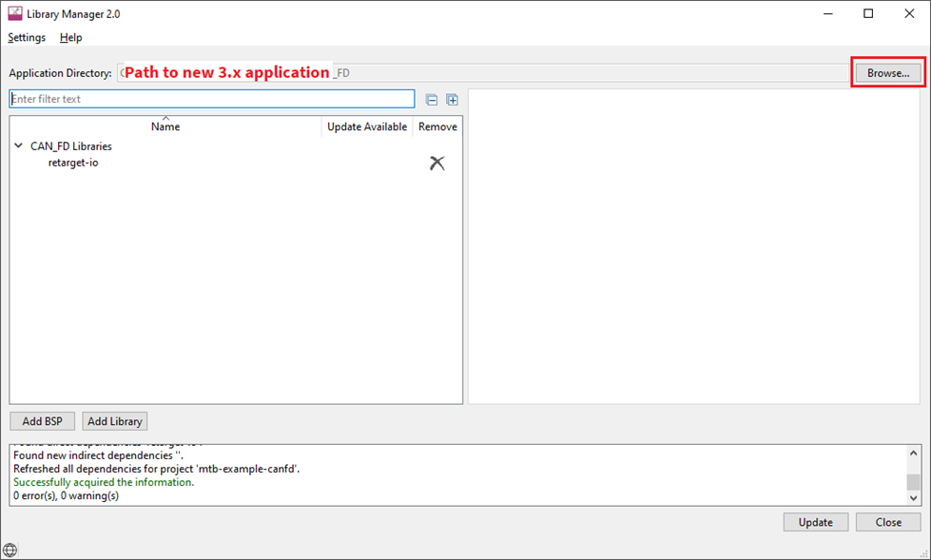
Task: Click the Update Available column header
Action: [x=366, y=126]
